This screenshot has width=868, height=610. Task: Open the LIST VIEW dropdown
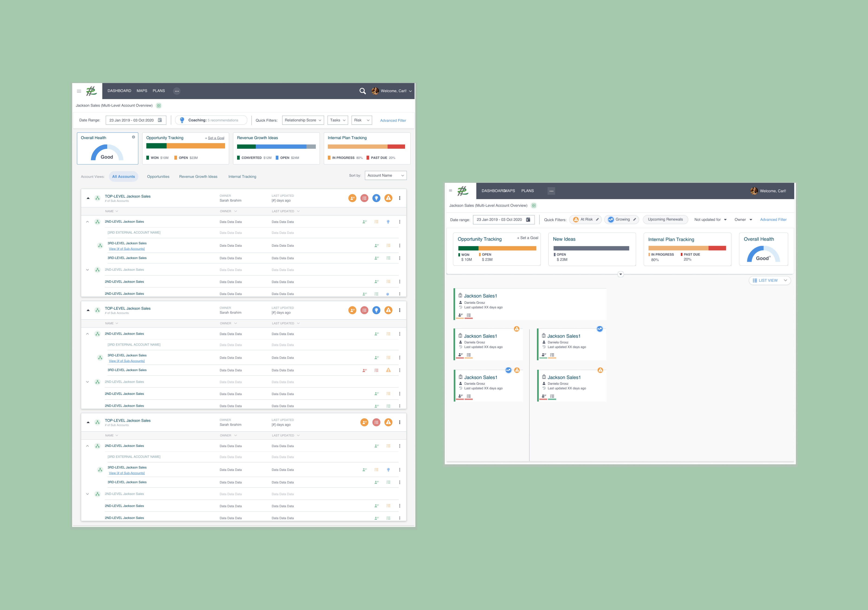point(769,281)
